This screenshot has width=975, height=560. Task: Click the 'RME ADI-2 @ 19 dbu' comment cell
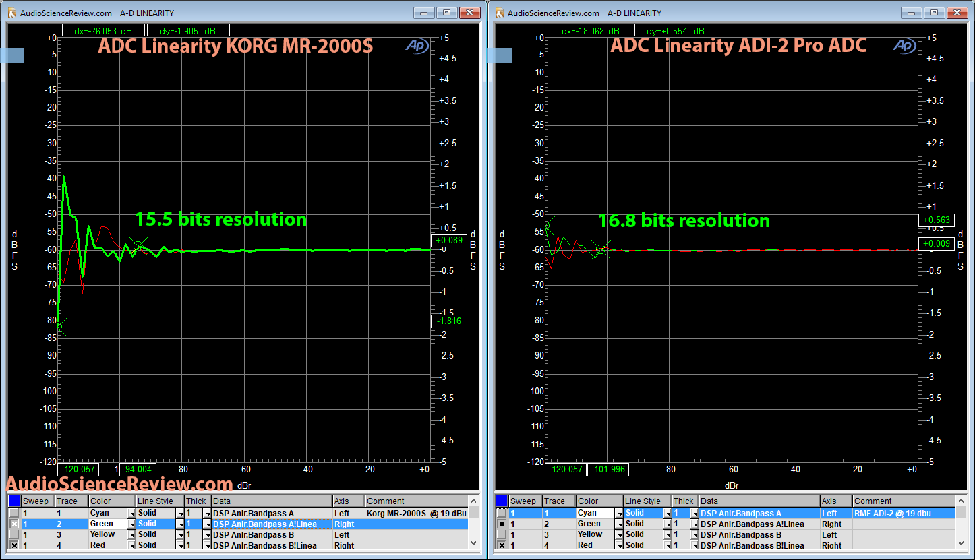click(x=904, y=513)
